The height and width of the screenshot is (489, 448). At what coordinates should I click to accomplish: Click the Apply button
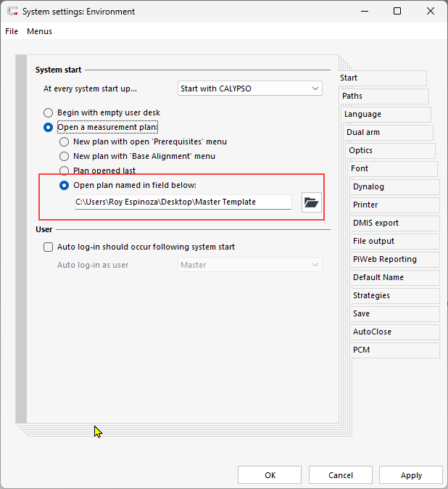411,475
